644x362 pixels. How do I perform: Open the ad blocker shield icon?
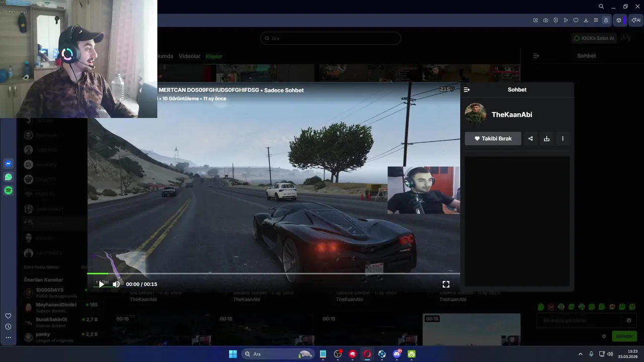tap(555, 20)
